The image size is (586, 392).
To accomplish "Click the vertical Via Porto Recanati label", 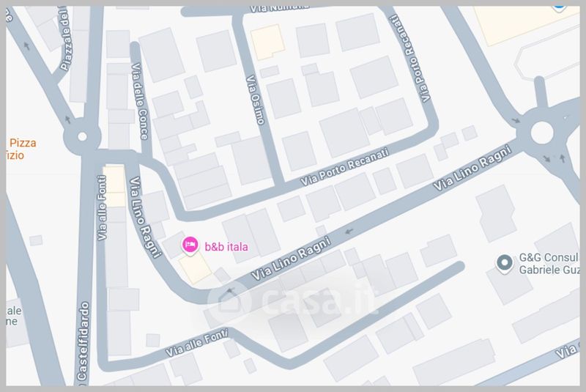I will (409, 59).
